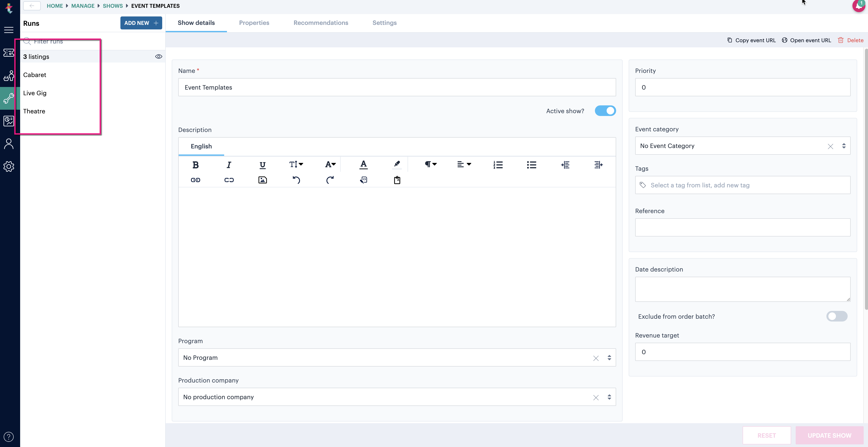Open the font family dropdown
The width and height of the screenshot is (868, 447).
tap(330, 164)
